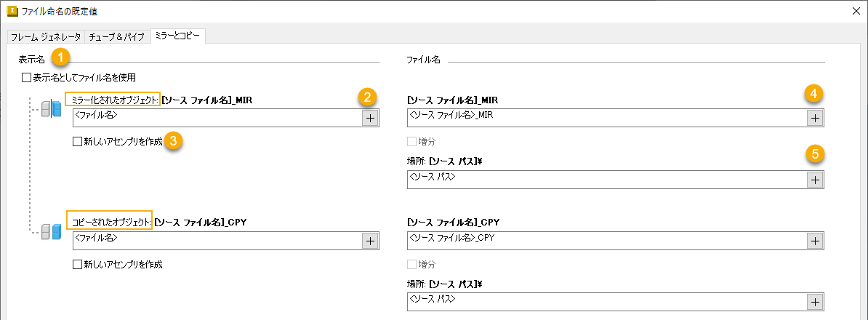Screen dimensions: 868x320
Task: Check 新しいアセンブリを作成 under mirrored object
Action: [78, 143]
